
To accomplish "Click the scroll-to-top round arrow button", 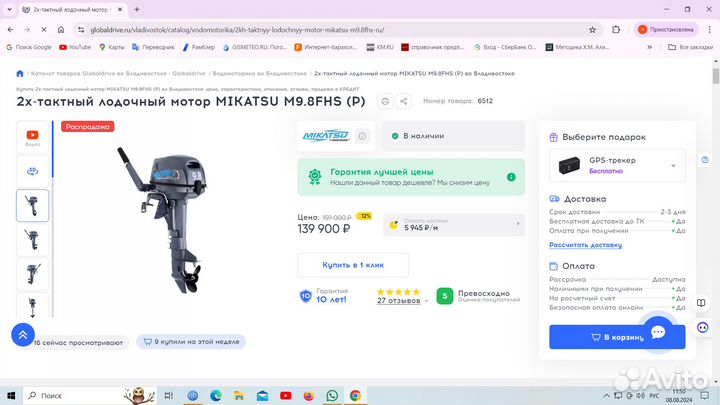I will tap(23, 335).
